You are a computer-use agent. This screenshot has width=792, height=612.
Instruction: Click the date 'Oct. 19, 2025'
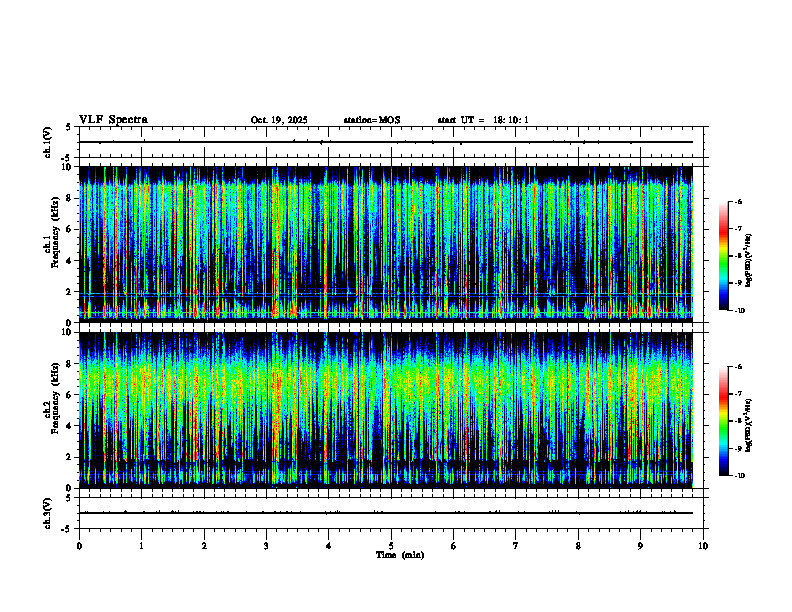click(x=279, y=120)
